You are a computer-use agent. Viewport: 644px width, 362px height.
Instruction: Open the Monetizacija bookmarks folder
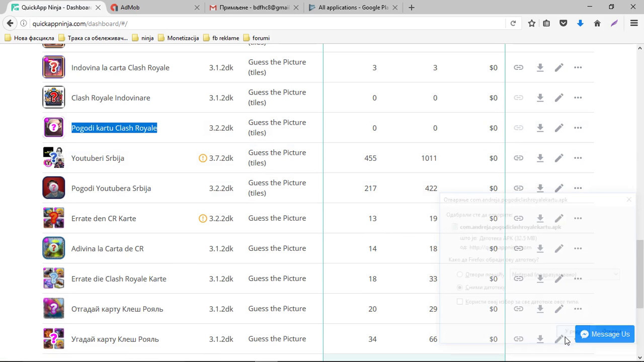tap(179, 38)
